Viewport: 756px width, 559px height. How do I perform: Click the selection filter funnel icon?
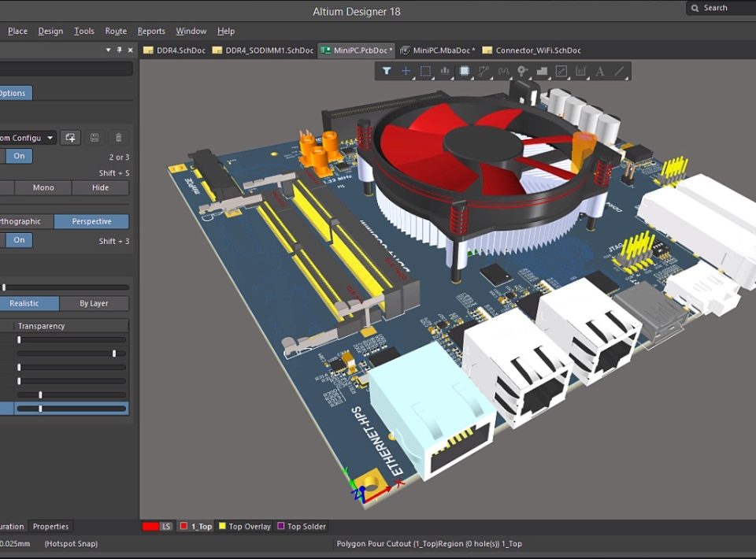click(x=387, y=72)
